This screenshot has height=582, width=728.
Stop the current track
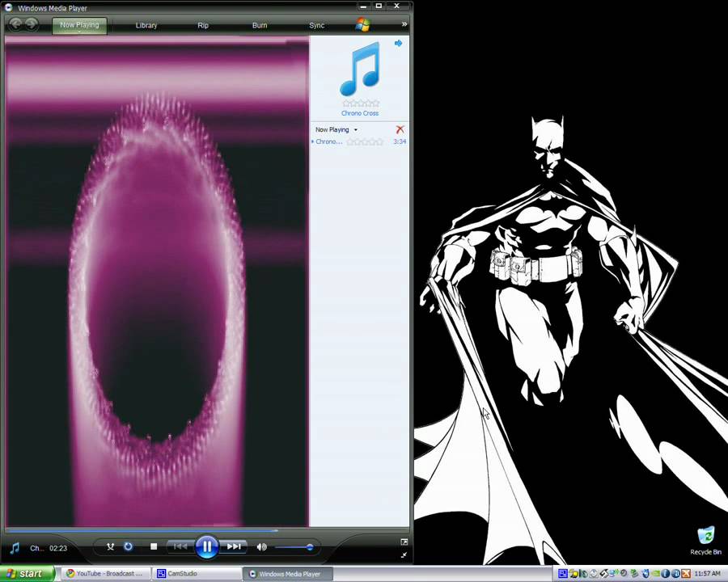[154, 546]
